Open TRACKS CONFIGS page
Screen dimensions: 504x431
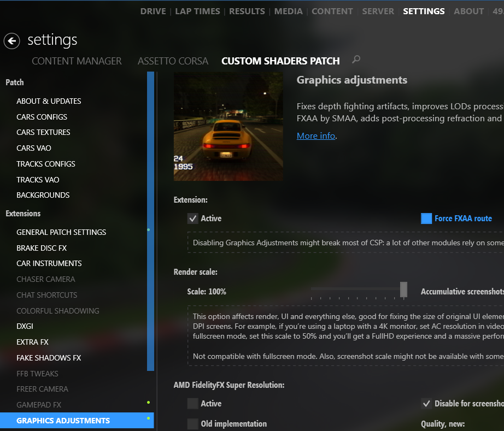(x=45, y=164)
